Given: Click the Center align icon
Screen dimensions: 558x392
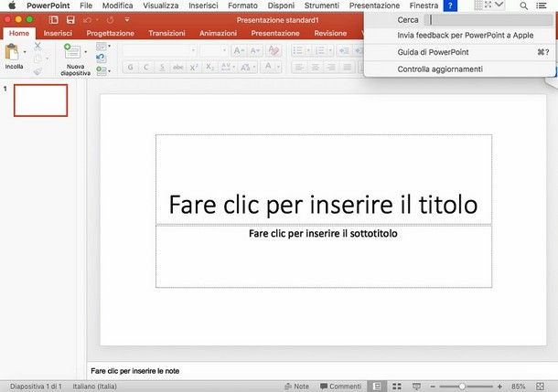Looking at the screenshot, I should (x=316, y=68).
